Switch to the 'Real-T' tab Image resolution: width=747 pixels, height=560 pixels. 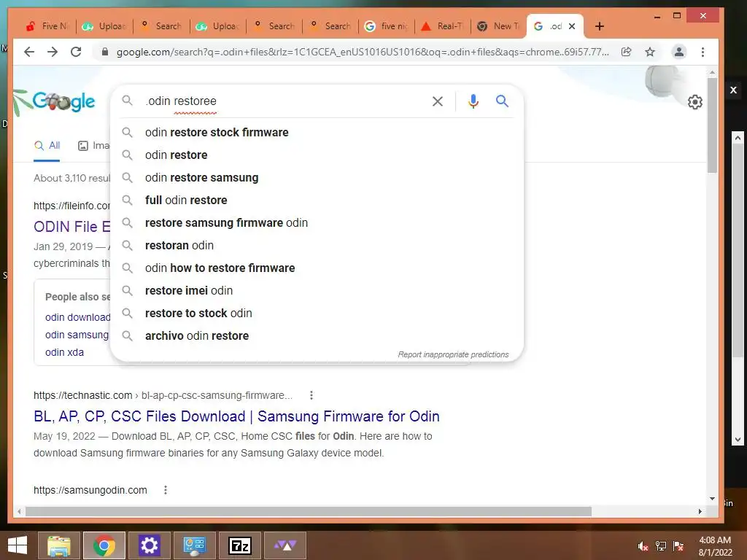[443, 26]
